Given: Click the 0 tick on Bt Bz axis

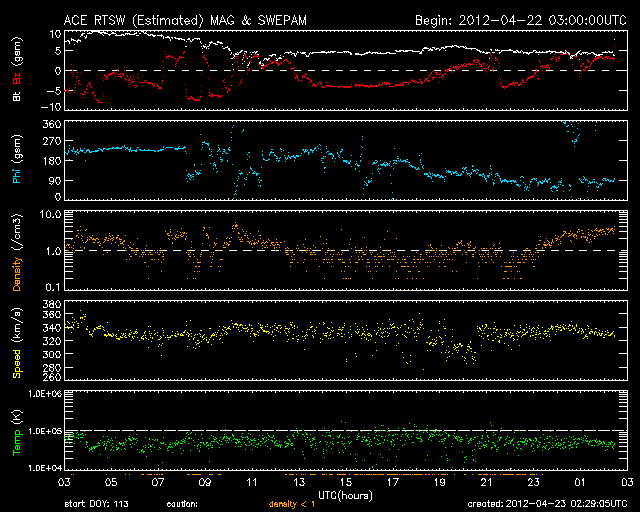Looking at the screenshot, I should coord(58,70).
